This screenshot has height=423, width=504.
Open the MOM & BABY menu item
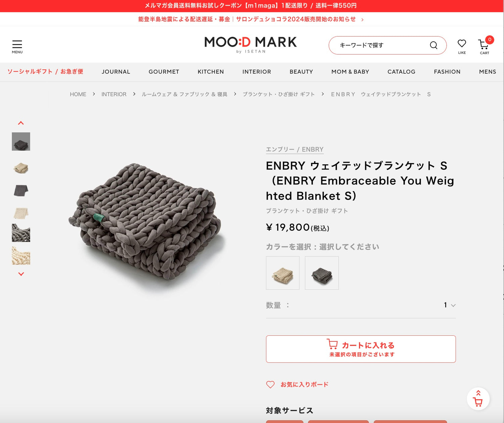(350, 72)
